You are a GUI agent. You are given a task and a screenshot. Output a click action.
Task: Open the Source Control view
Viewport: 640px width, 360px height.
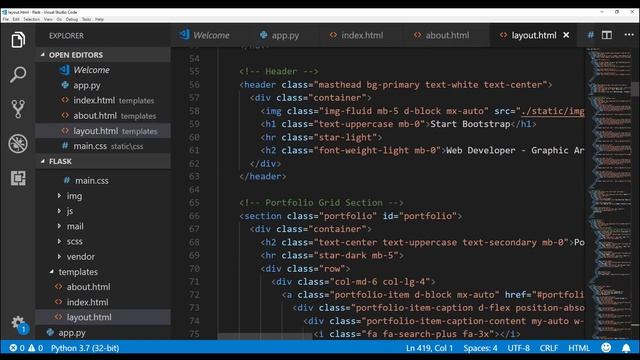pos(18,109)
